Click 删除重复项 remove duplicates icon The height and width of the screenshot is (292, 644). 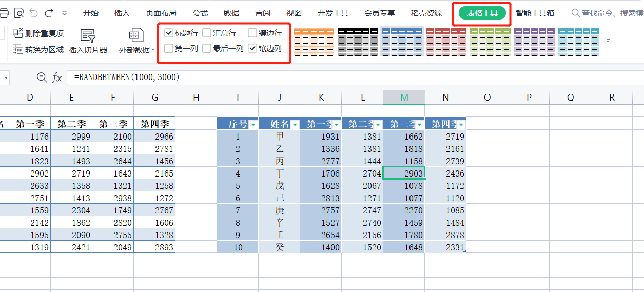[x=18, y=33]
